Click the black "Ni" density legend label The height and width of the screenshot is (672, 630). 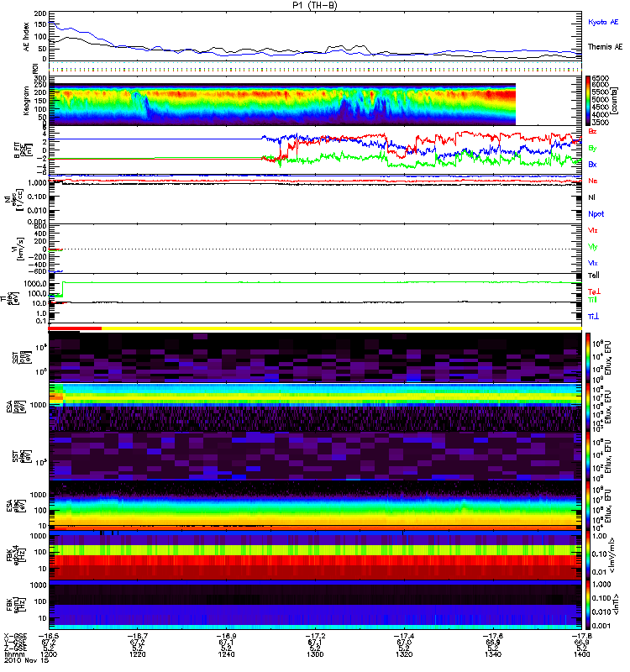[591, 197]
